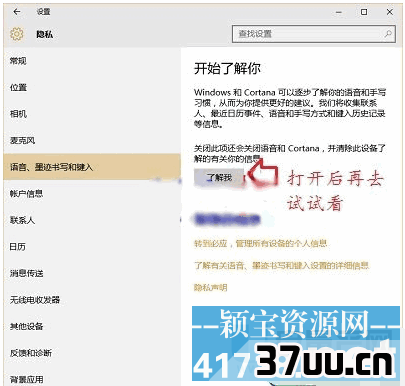Click the blurred blue link below 了解我

(x=227, y=219)
